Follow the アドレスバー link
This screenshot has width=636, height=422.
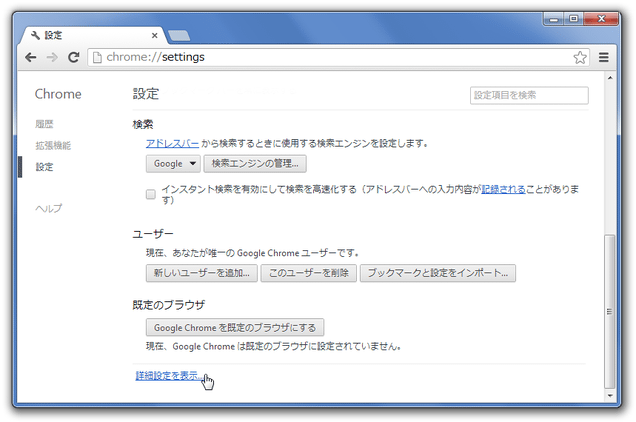coord(172,143)
